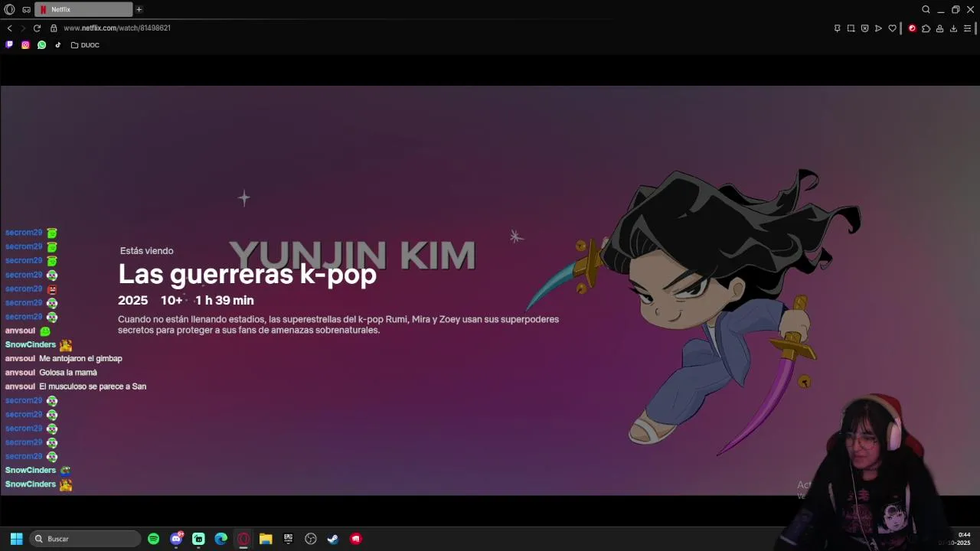Select the Netflix browser tab
This screenshot has width=980, height=551.
84,9
